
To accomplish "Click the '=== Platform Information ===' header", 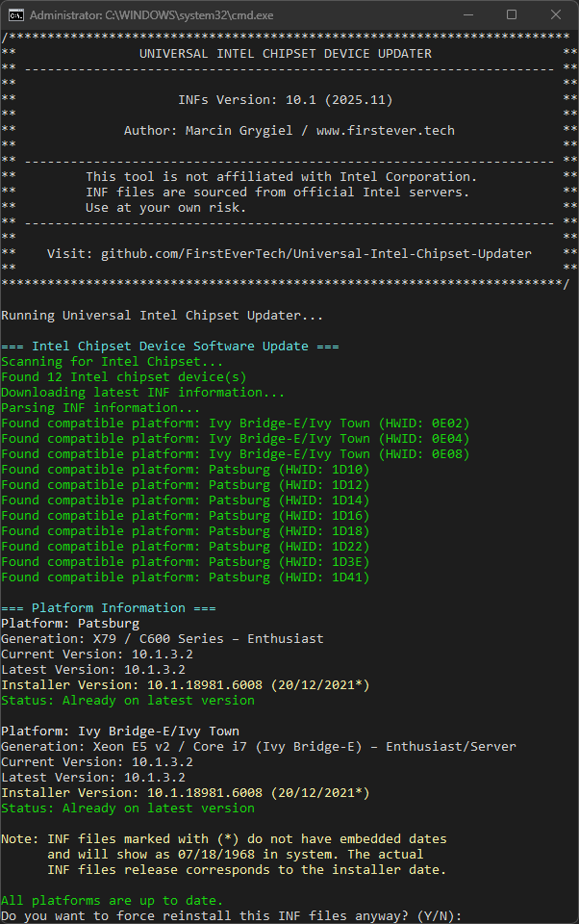I will (x=108, y=607).
